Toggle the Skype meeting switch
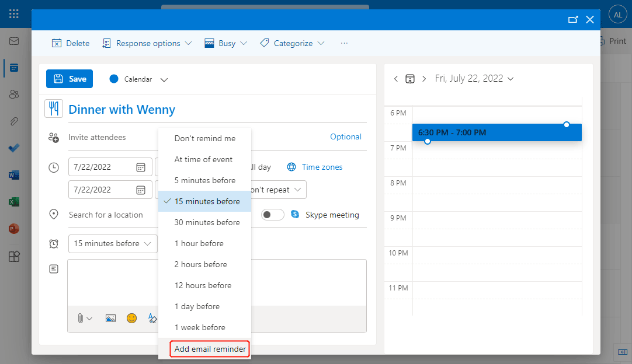632x364 pixels. click(x=272, y=215)
